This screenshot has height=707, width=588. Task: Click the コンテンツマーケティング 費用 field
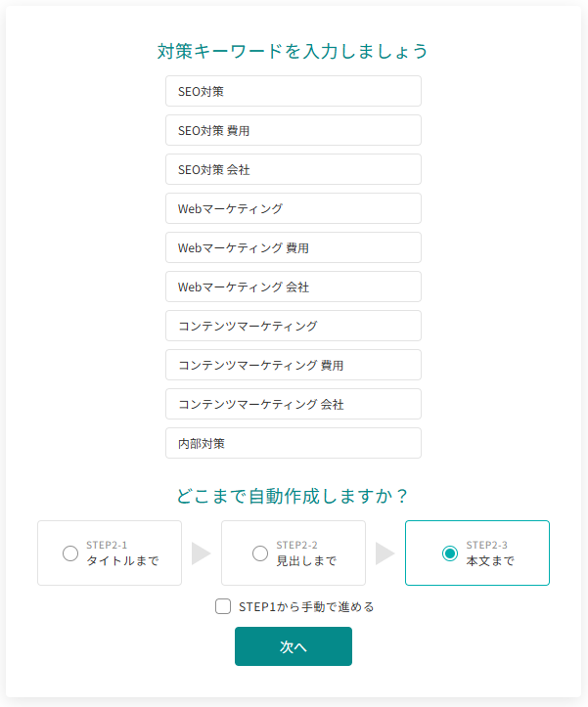point(294,365)
